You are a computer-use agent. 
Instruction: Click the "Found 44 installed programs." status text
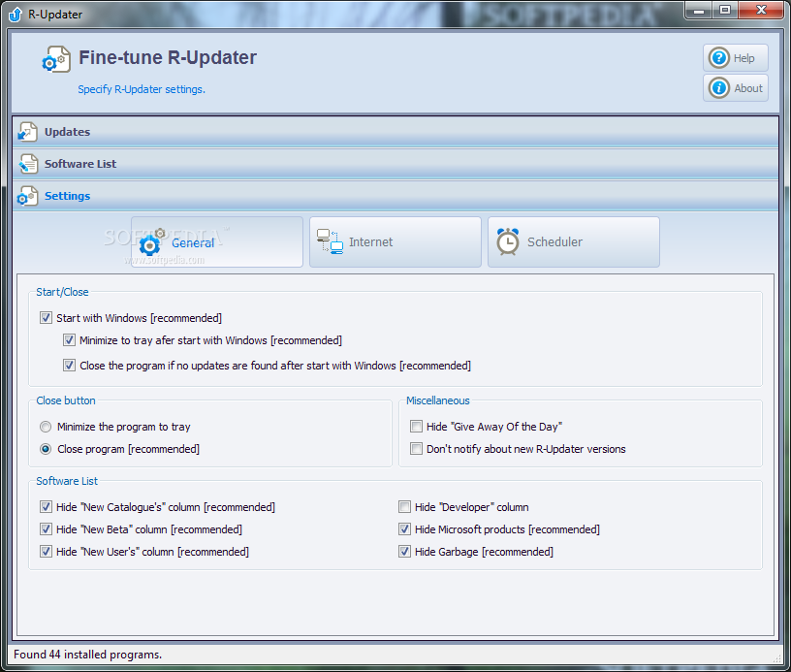point(88,655)
